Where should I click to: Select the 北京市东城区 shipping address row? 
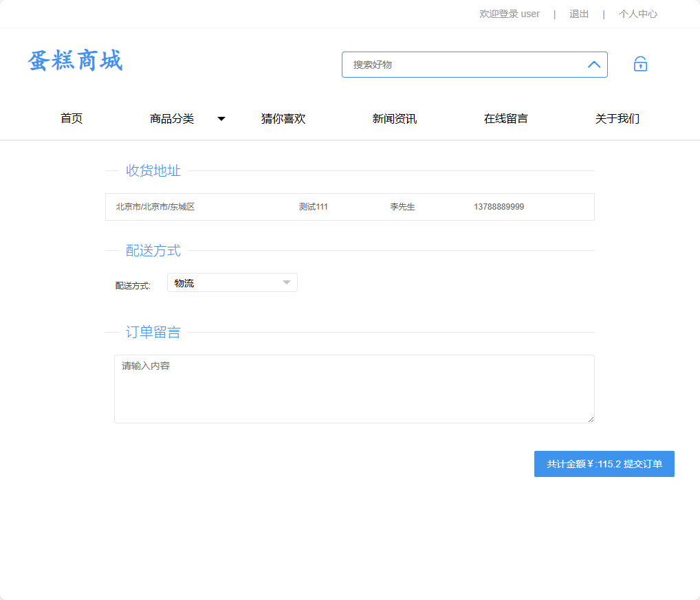pyautogui.click(x=350, y=206)
